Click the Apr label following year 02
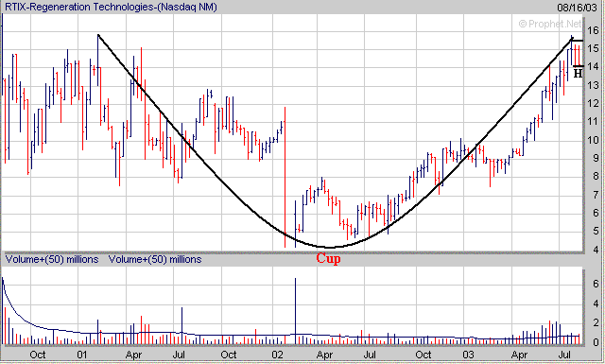 point(325,355)
